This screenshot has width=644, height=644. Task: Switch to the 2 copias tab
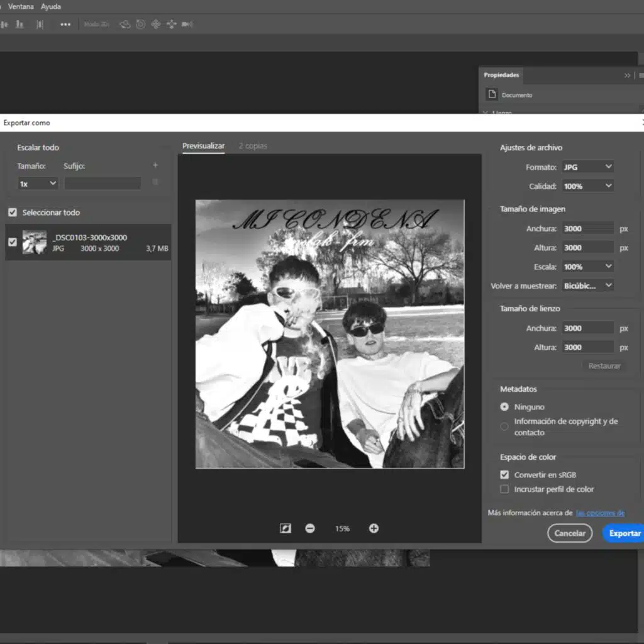[x=253, y=146]
